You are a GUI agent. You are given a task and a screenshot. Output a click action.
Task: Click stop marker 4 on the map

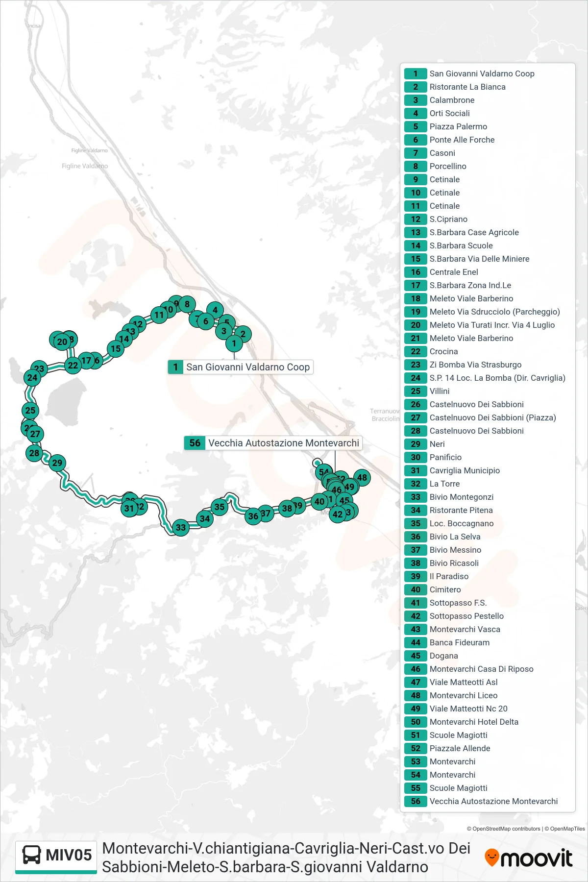tap(215, 310)
